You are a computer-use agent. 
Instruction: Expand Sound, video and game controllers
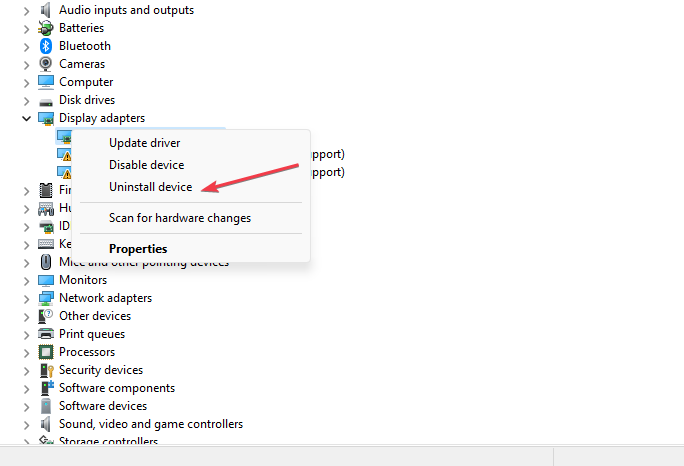click(27, 425)
